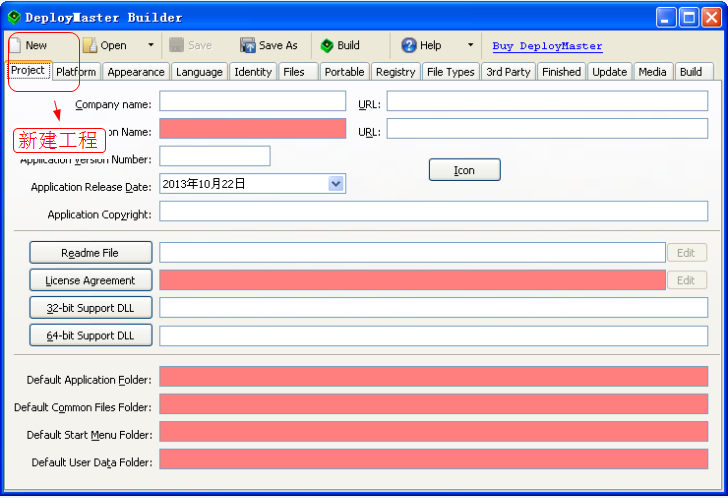Switch to the Registry tab
The width and height of the screenshot is (728, 498).
pyautogui.click(x=396, y=72)
